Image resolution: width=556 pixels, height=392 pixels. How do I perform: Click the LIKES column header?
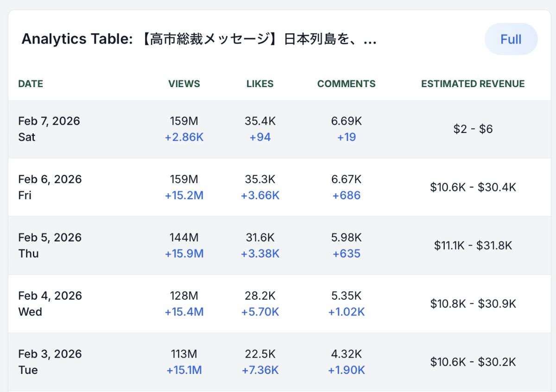pyautogui.click(x=260, y=84)
